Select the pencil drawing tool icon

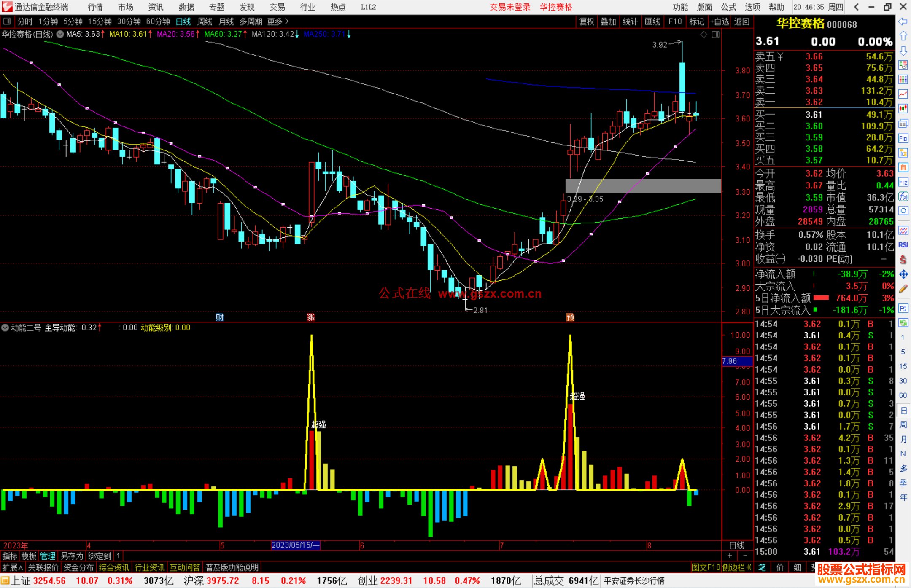[903, 289]
